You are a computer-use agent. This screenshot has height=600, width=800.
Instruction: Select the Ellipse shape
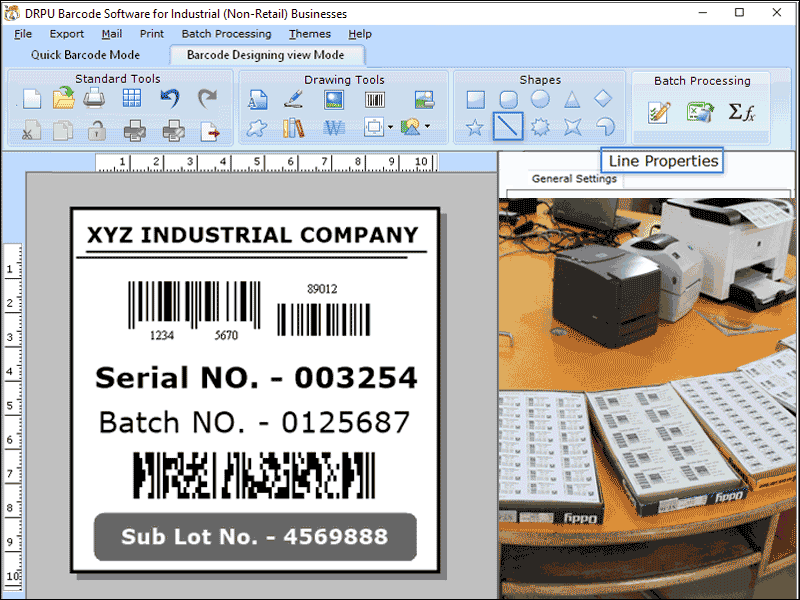(x=541, y=99)
